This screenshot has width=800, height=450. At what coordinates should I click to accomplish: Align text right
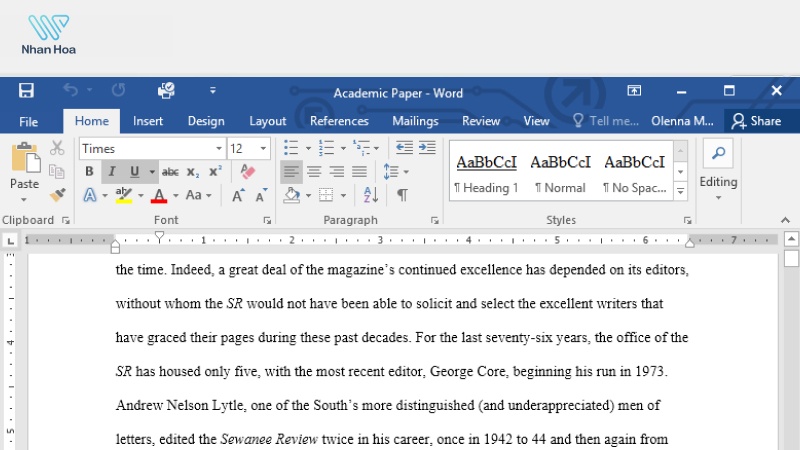(337, 172)
